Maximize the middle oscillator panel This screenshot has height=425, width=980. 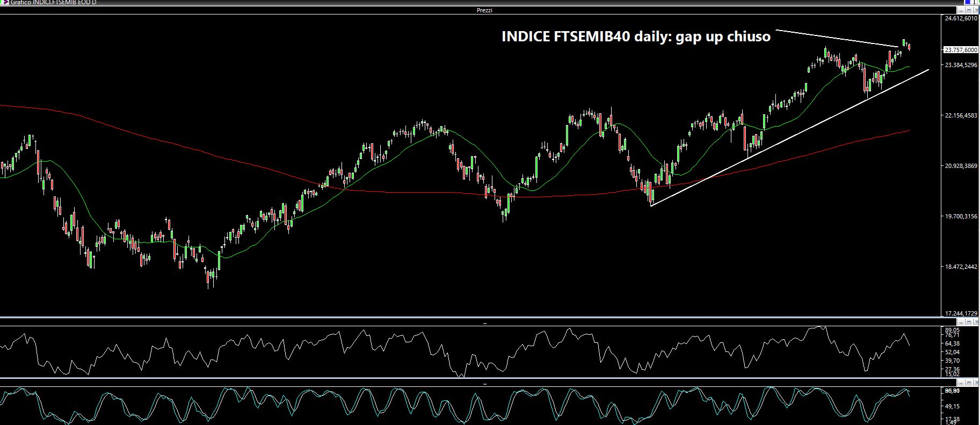pyautogui.click(x=969, y=323)
